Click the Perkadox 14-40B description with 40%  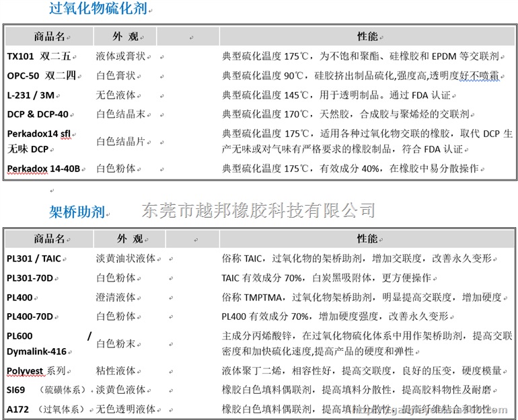point(350,169)
